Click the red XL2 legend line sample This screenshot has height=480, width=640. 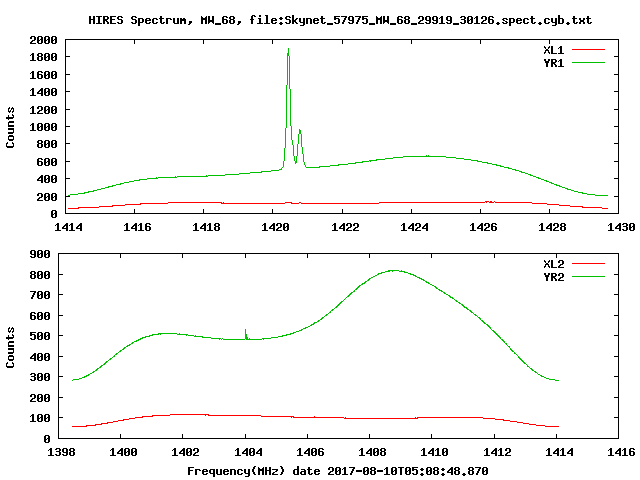tap(588, 264)
